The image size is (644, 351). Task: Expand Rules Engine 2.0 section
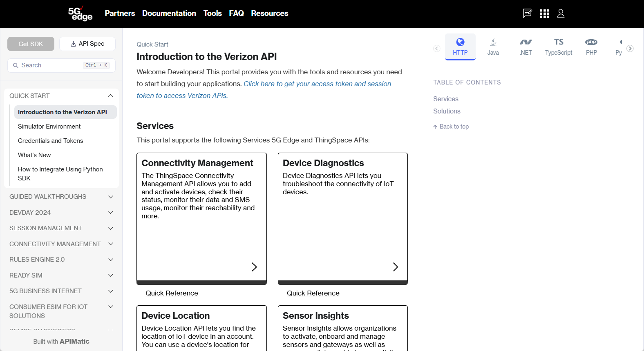61,260
